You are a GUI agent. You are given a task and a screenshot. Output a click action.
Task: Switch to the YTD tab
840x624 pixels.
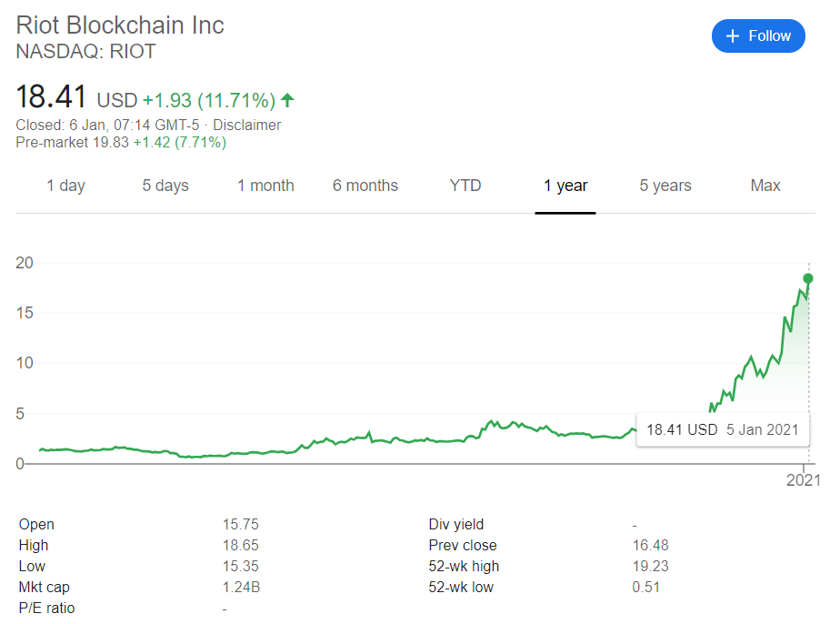pyautogui.click(x=465, y=186)
